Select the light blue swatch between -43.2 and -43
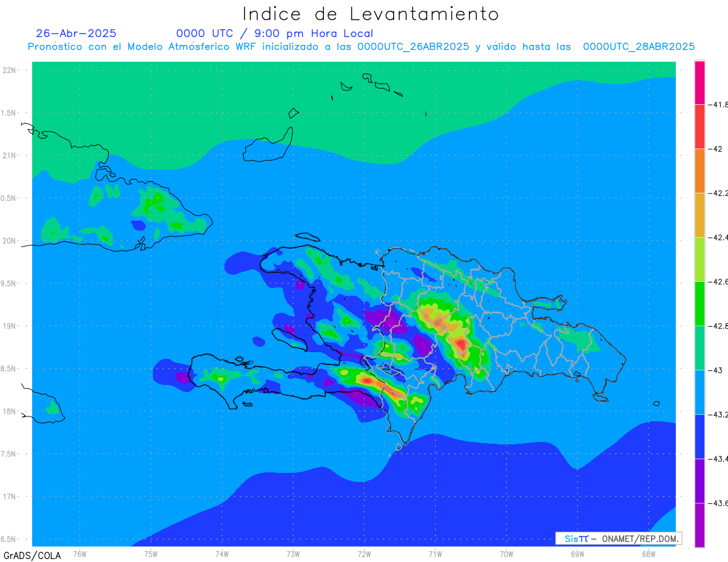 point(699,392)
